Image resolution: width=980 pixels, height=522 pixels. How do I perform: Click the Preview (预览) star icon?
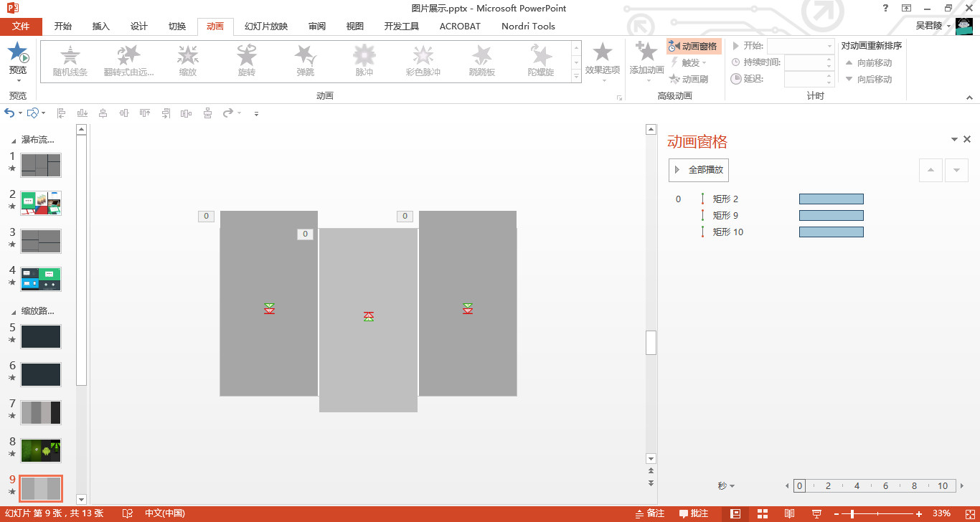18,54
